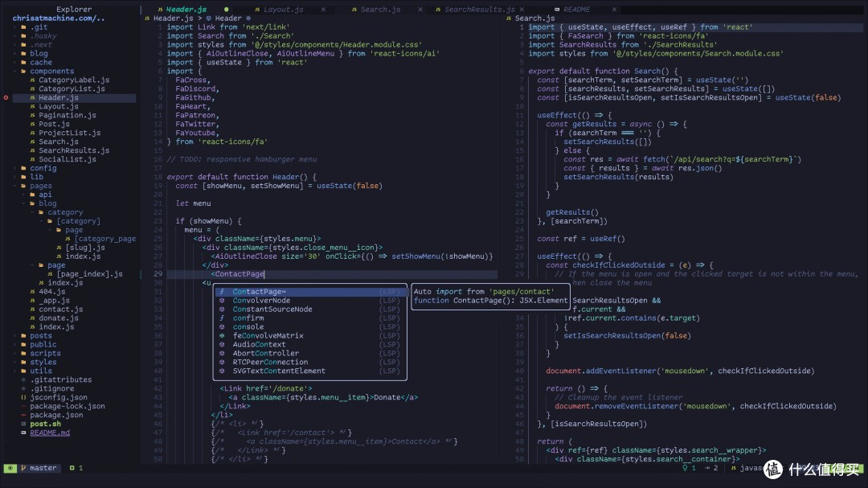Screen dimensions: 868x488
Task: Open [slug].js in the Explorer tree
Action: click(84, 248)
